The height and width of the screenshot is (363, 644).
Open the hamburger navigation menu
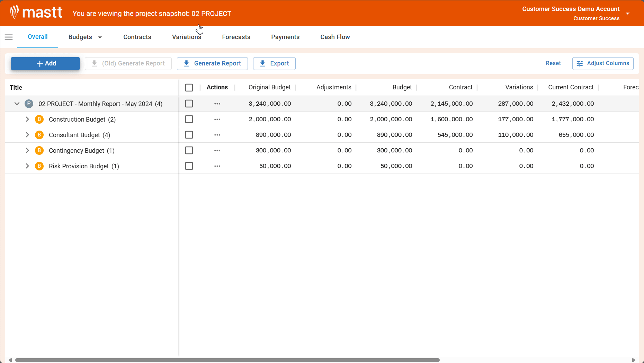coord(9,37)
